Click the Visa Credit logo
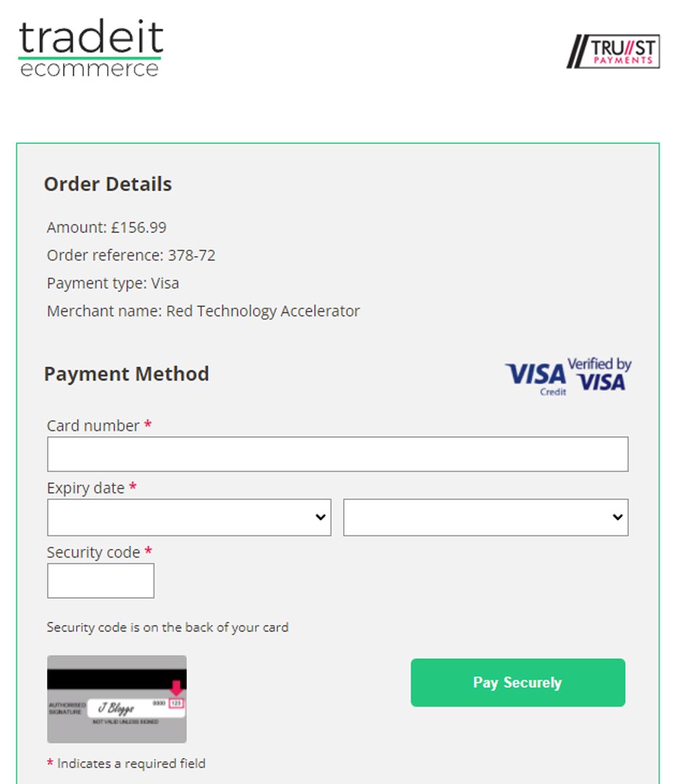Viewport: 678px width, 784px height. point(536,379)
